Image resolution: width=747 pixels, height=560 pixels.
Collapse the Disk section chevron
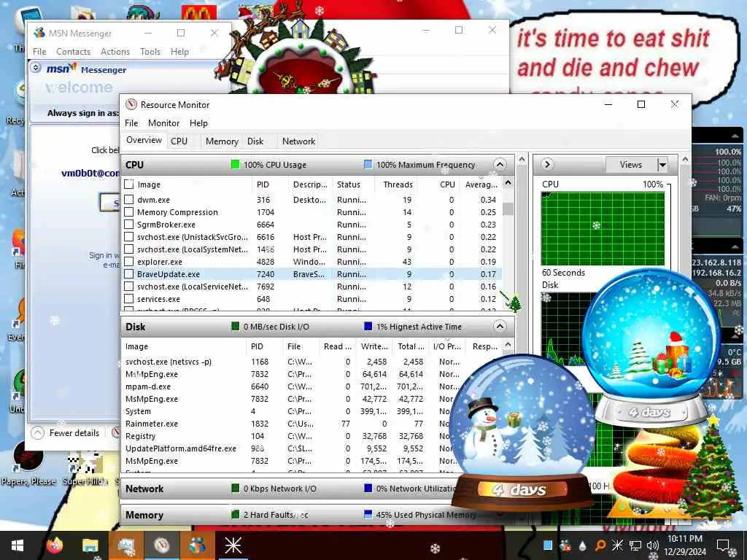point(500,327)
